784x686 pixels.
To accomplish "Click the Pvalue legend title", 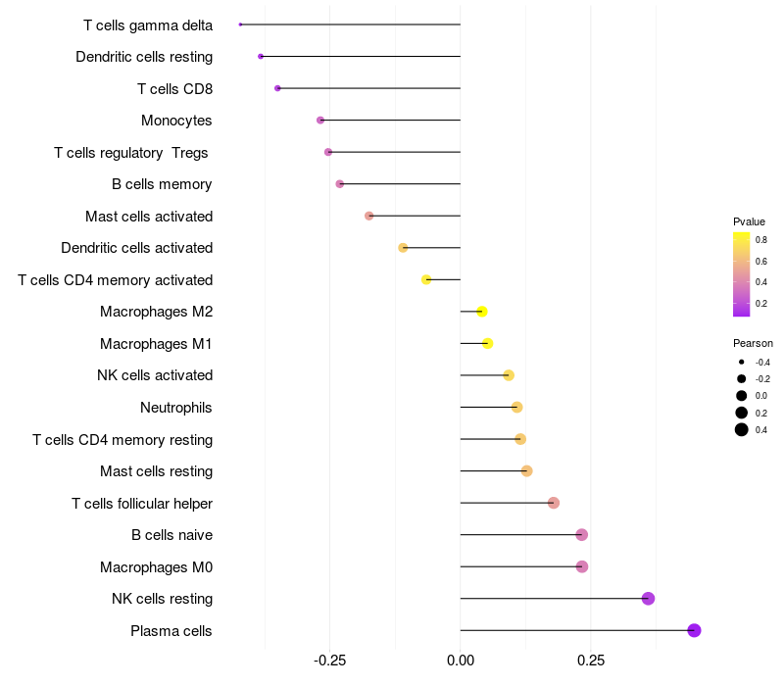I will (749, 221).
